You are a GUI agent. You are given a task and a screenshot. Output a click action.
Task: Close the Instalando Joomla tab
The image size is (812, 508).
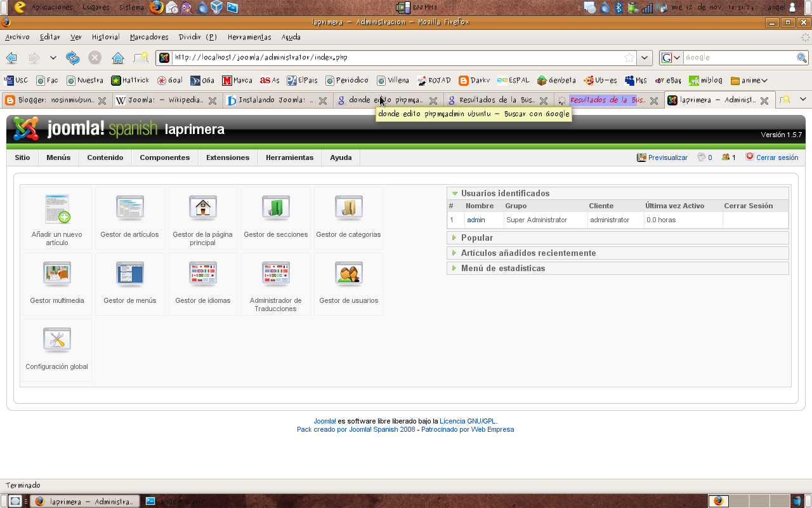323,100
